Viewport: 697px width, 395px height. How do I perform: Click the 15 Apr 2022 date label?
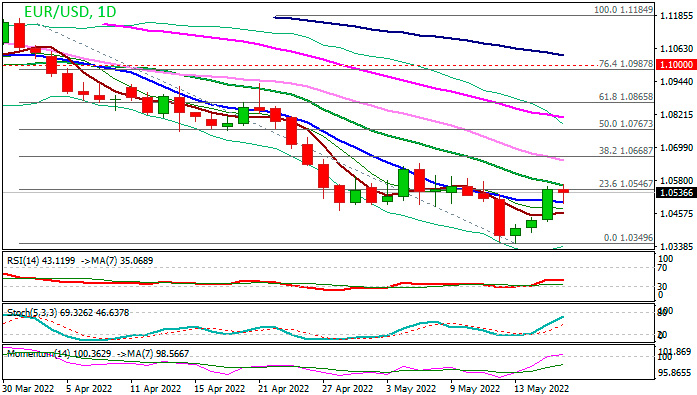pyautogui.click(x=220, y=389)
